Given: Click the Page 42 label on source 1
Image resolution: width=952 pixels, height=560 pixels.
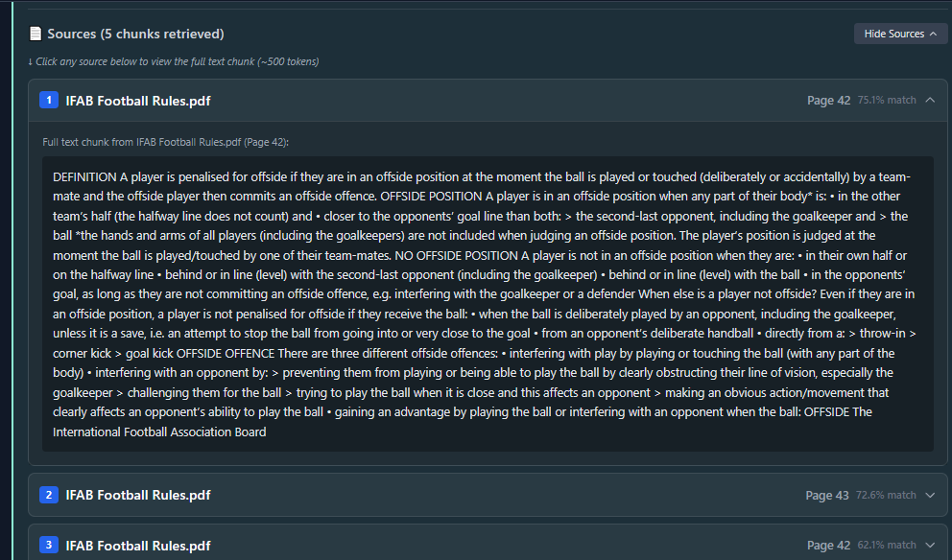Looking at the screenshot, I should tap(828, 100).
